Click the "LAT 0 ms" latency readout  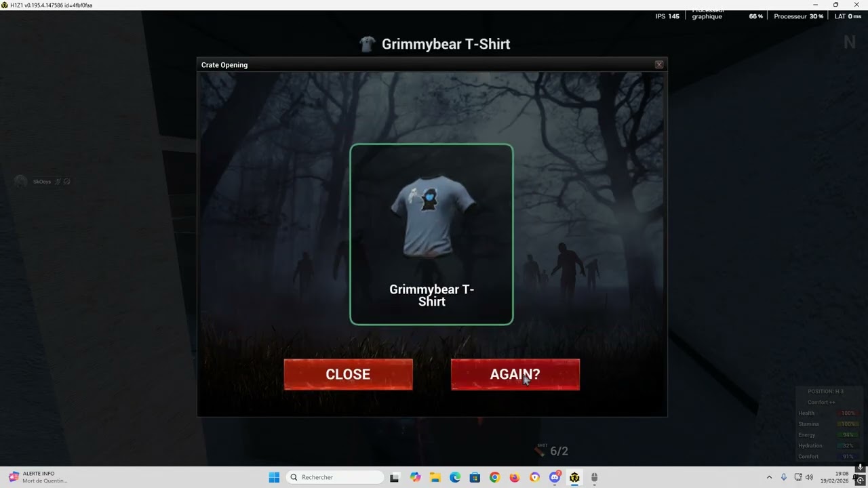[x=848, y=16]
